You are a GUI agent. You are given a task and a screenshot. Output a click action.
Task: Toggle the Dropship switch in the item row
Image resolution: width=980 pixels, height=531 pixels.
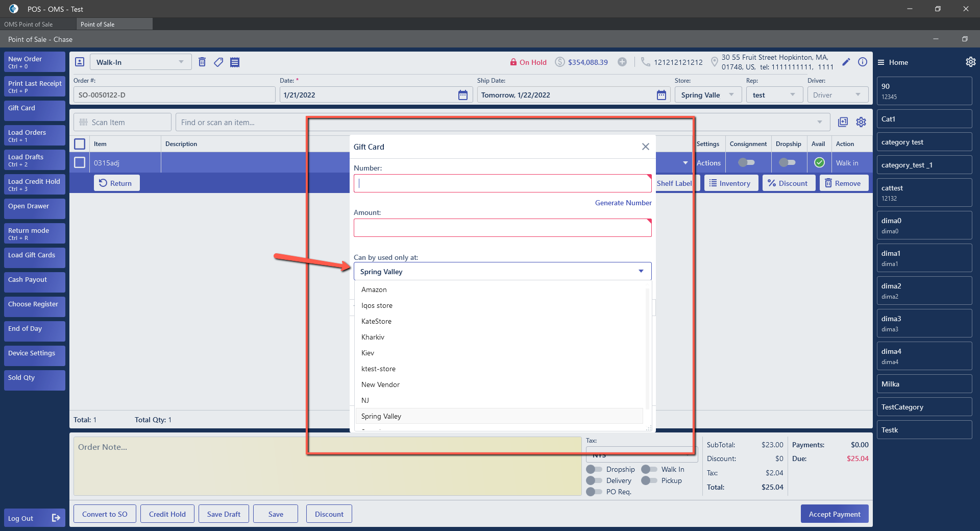point(787,162)
